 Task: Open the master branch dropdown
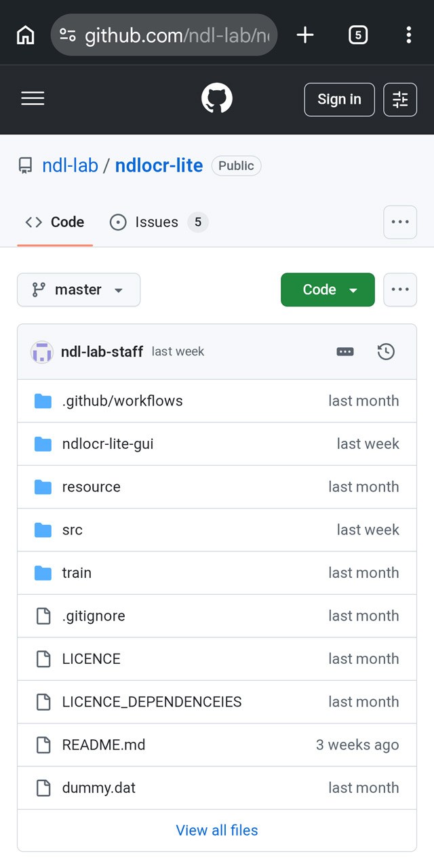pyautogui.click(x=79, y=290)
